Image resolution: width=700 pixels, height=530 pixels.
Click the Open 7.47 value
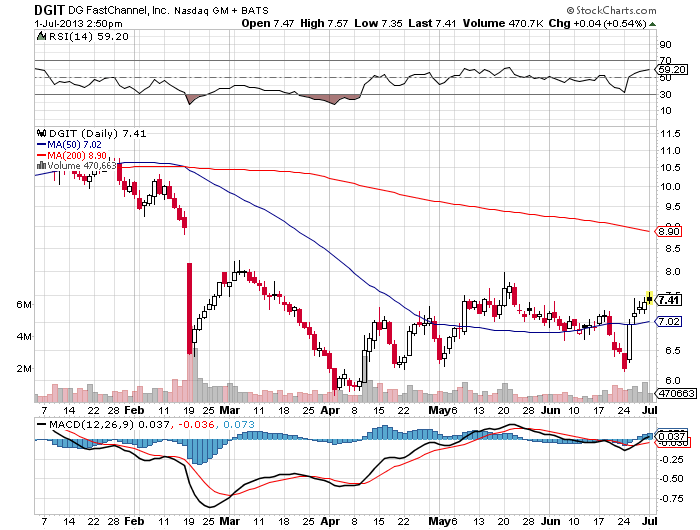267,23
